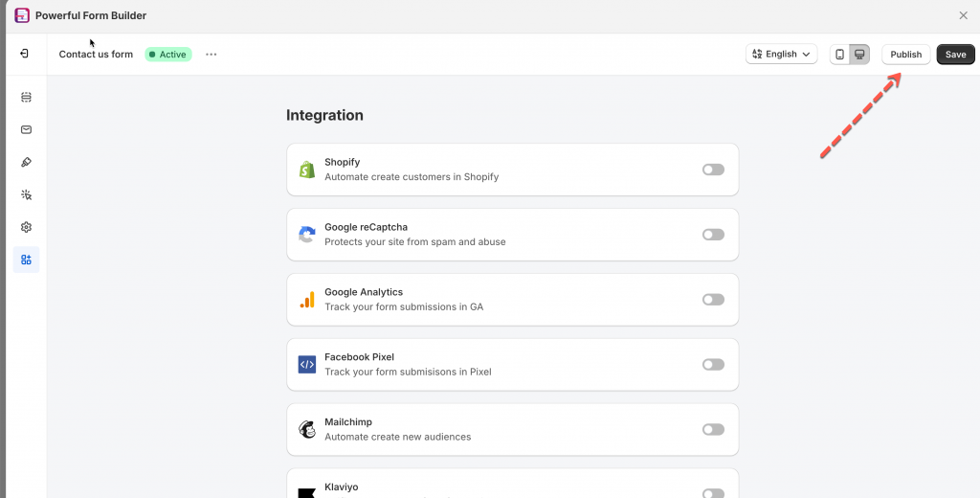This screenshot has height=498, width=980.
Task: Open the gear settings sidebar icon
Action: tap(26, 227)
